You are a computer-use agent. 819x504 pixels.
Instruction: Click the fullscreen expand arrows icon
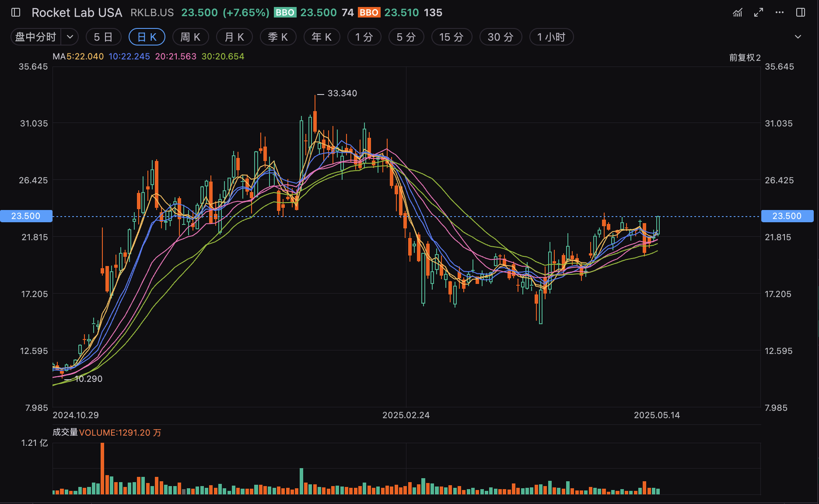(x=759, y=12)
